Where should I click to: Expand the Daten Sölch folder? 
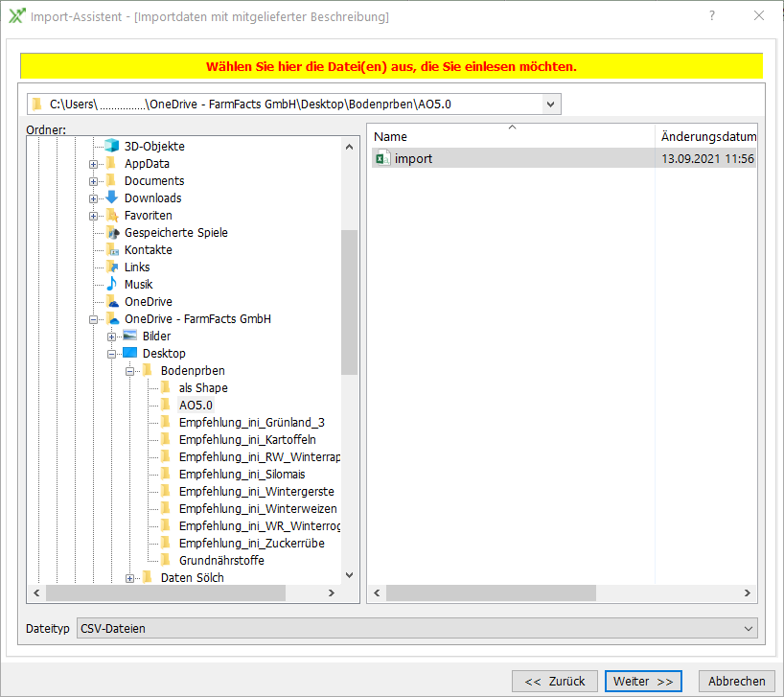[130, 578]
